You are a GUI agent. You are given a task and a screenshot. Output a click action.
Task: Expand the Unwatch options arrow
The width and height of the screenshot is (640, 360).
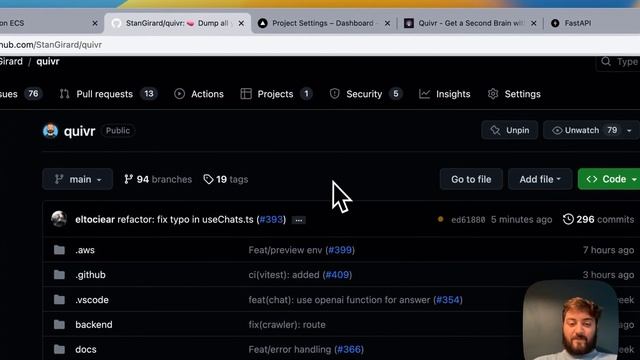coord(629,131)
